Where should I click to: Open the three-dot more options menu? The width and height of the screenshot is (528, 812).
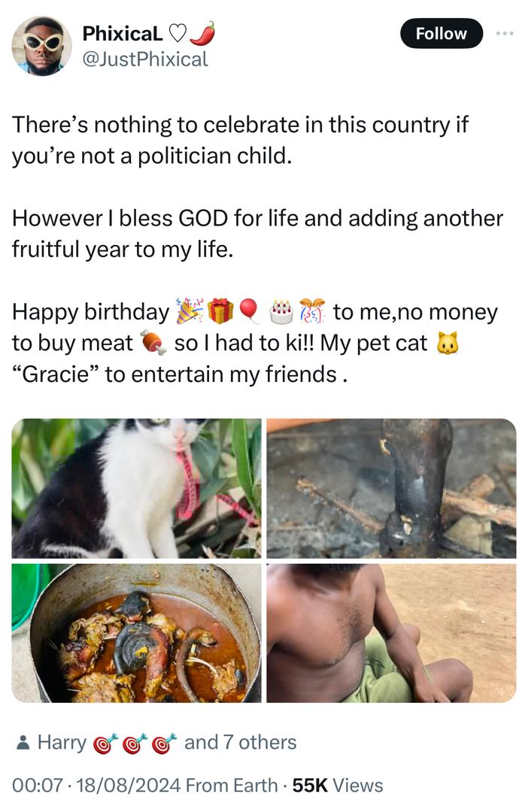pyautogui.click(x=503, y=34)
